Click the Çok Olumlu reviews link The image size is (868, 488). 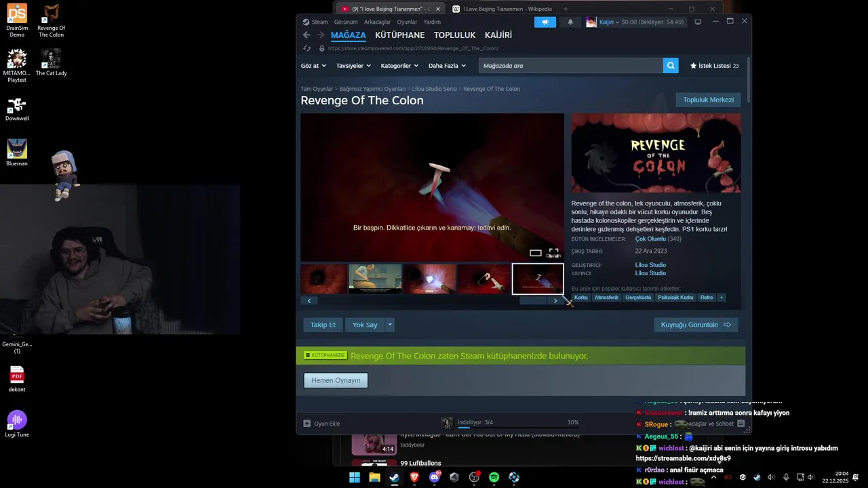pyautogui.click(x=650, y=239)
